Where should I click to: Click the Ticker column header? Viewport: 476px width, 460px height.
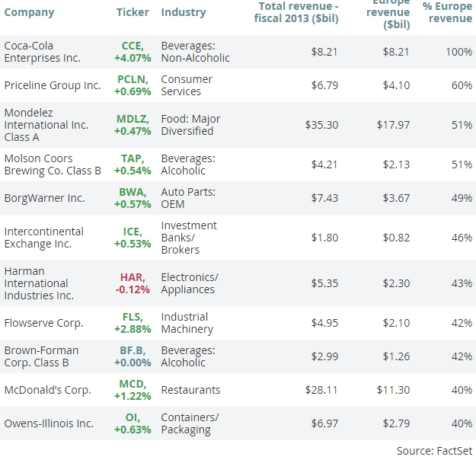pos(133,12)
